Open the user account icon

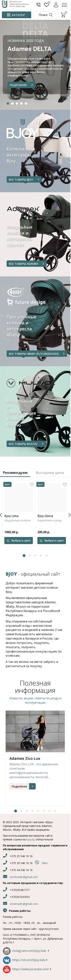(x=56, y=5)
